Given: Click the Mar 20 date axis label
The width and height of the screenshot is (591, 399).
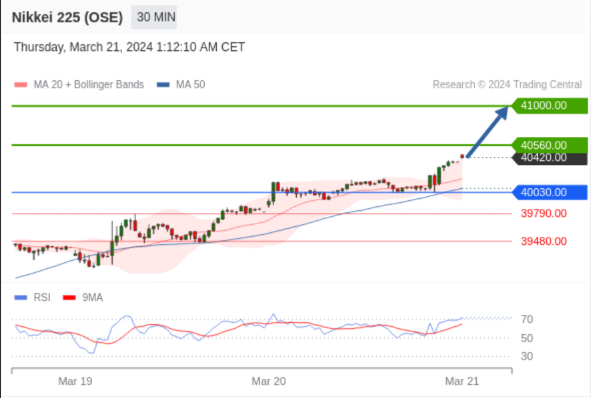Looking at the screenshot, I should pos(268,381).
